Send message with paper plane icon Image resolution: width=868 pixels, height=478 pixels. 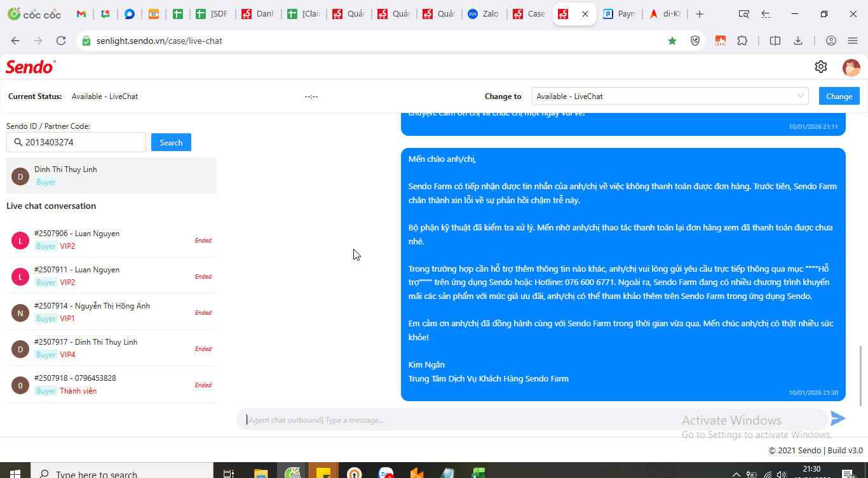[838, 418]
